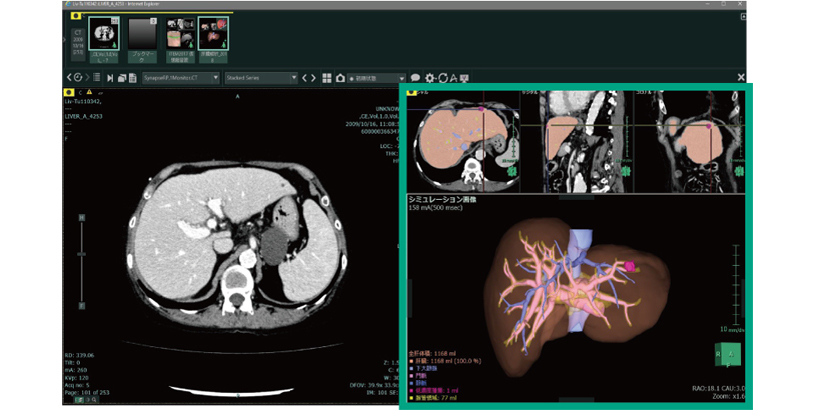Select the axial liver segmentation view
Screen dimensions: 816x410
[463, 142]
